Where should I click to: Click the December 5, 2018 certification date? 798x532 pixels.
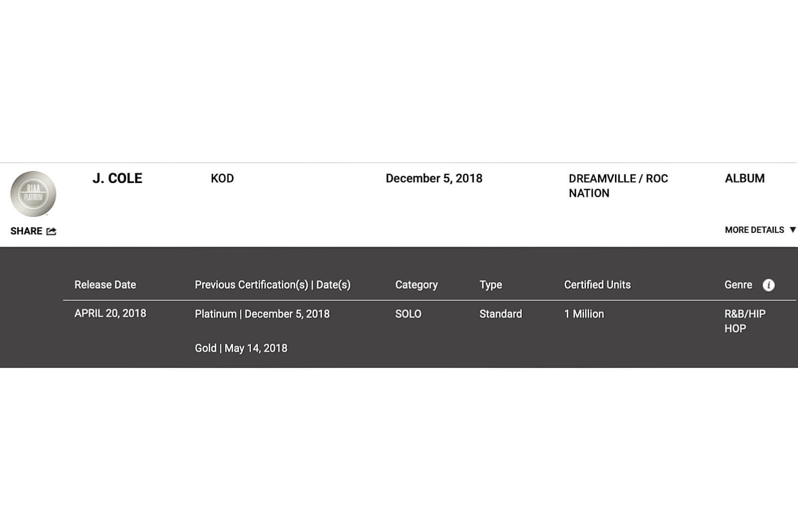[434, 178]
